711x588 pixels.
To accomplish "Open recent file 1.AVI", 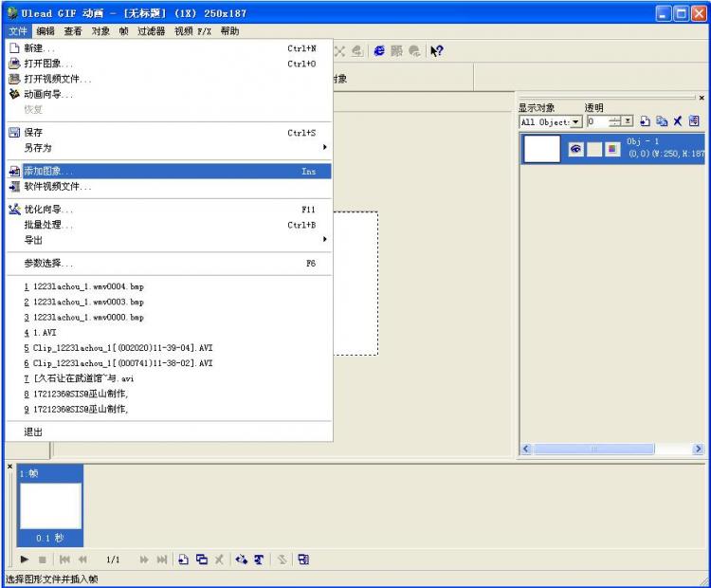I will pos(169,333).
